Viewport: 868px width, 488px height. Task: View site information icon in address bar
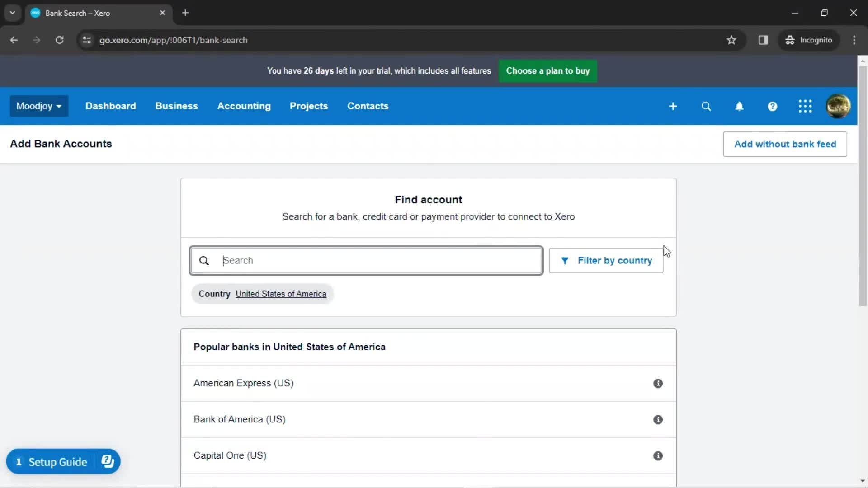[87, 40]
